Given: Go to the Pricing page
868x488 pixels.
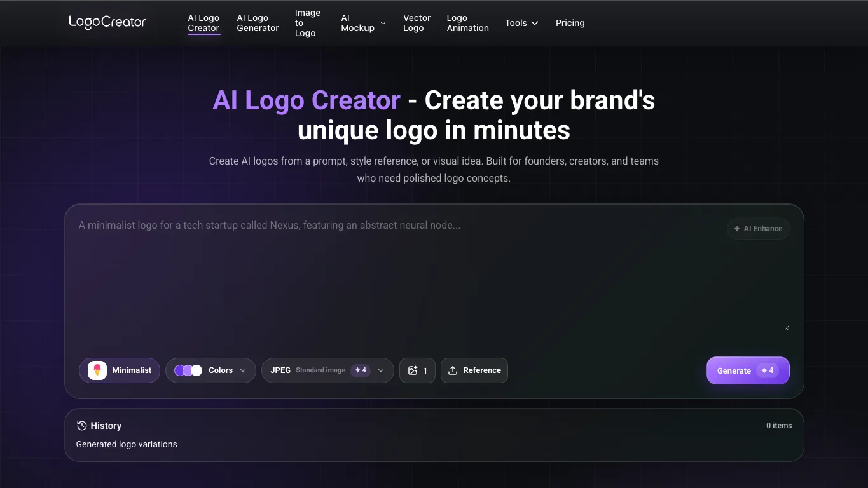Looking at the screenshot, I should [570, 23].
